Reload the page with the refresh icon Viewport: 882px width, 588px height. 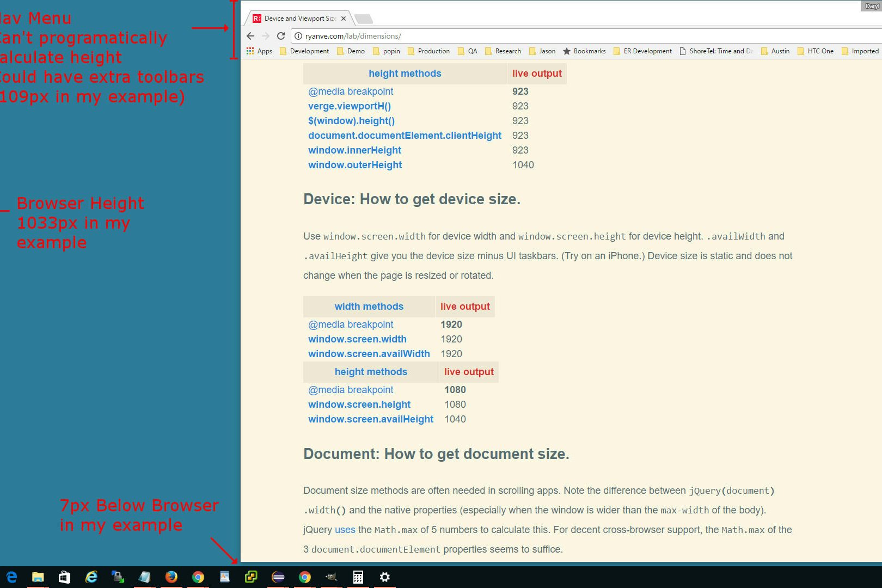coord(281,36)
